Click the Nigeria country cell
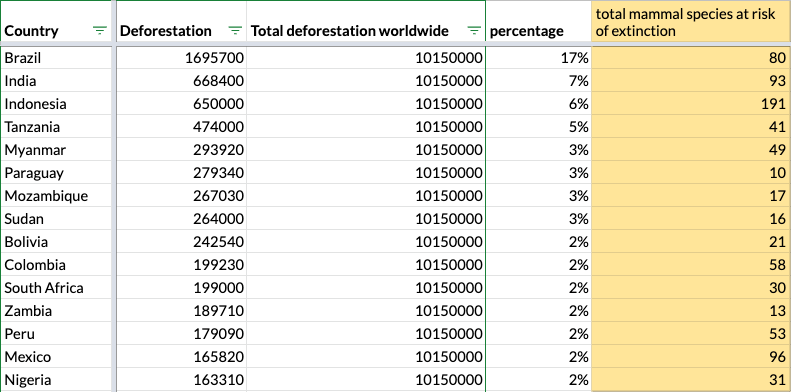This screenshot has height=392, width=791. pos(55,379)
